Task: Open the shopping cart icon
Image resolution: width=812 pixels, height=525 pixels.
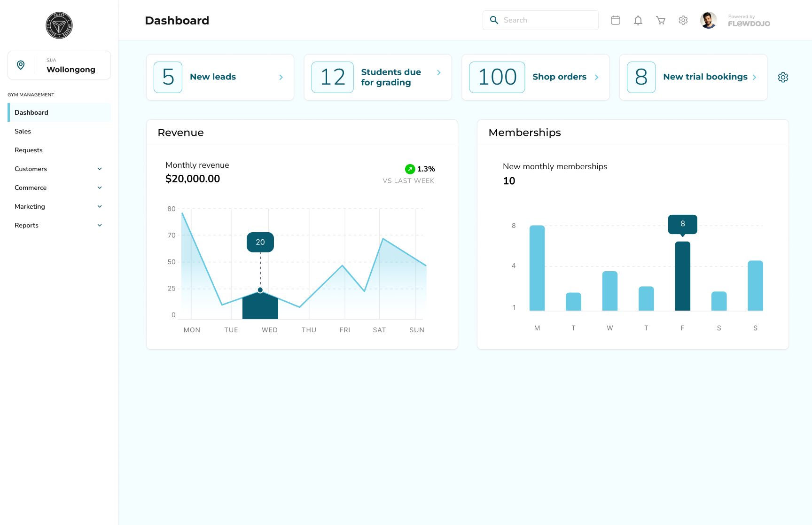Action: 661,20
